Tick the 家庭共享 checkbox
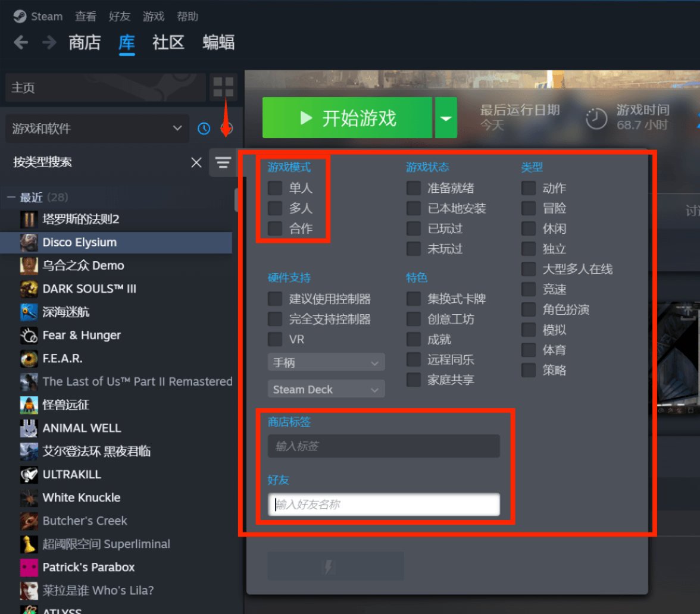Viewport: 700px width, 614px height. pos(413,380)
